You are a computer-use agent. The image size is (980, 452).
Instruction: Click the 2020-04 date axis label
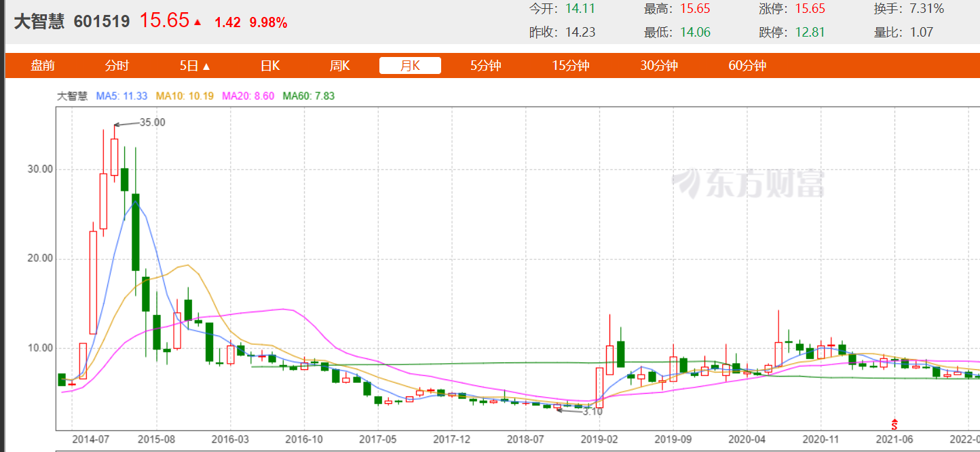click(x=747, y=440)
